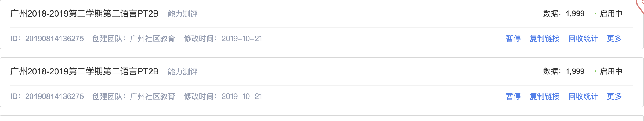
Task: Open 回收统计 for the first survey
Action: [x=583, y=39]
